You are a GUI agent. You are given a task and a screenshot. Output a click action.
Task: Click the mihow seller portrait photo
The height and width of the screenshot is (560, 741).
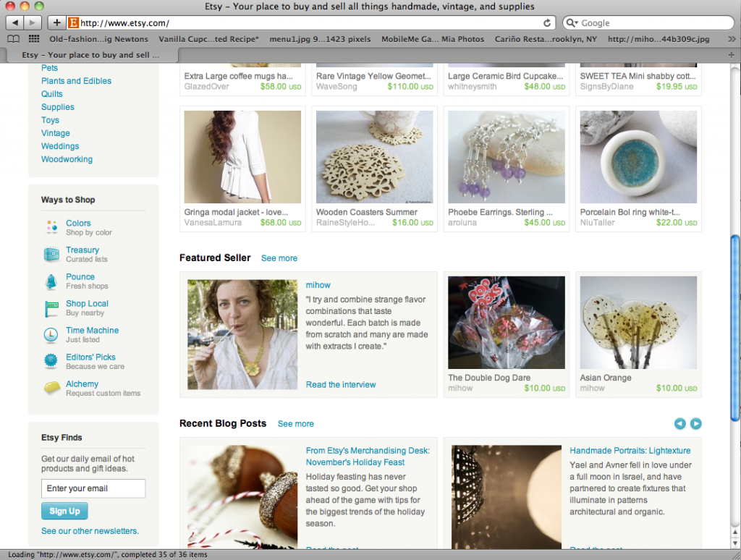pyautogui.click(x=242, y=334)
